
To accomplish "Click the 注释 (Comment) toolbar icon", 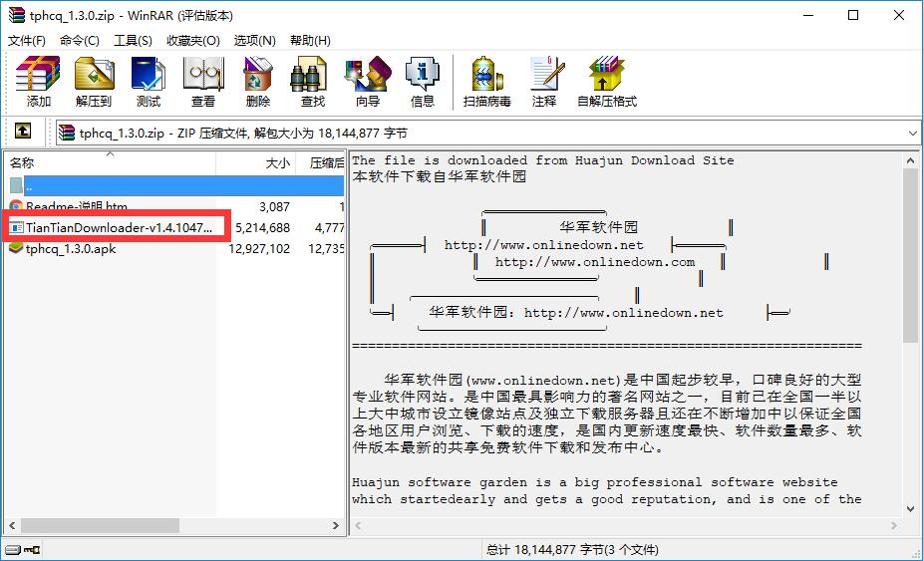I will pos(545,74).
